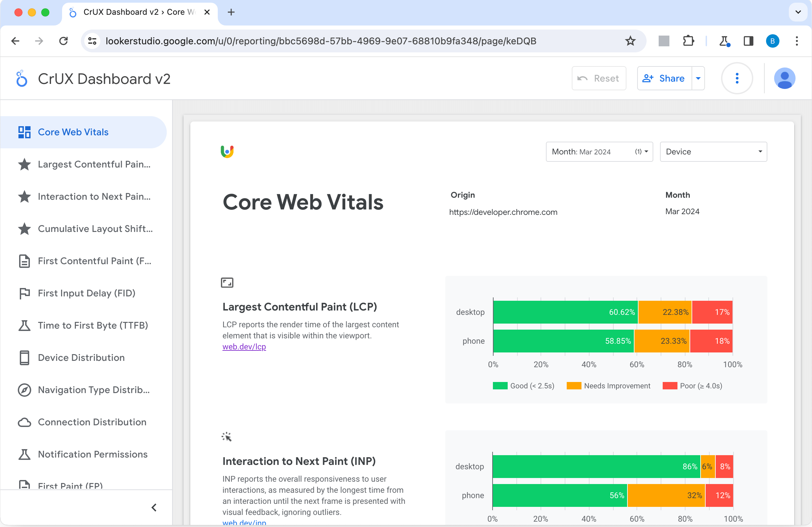Open the Month: Mar 2024 dropdown
Image resolution: width=812 pixels, height=527 pixels.
tap(599, 151)
